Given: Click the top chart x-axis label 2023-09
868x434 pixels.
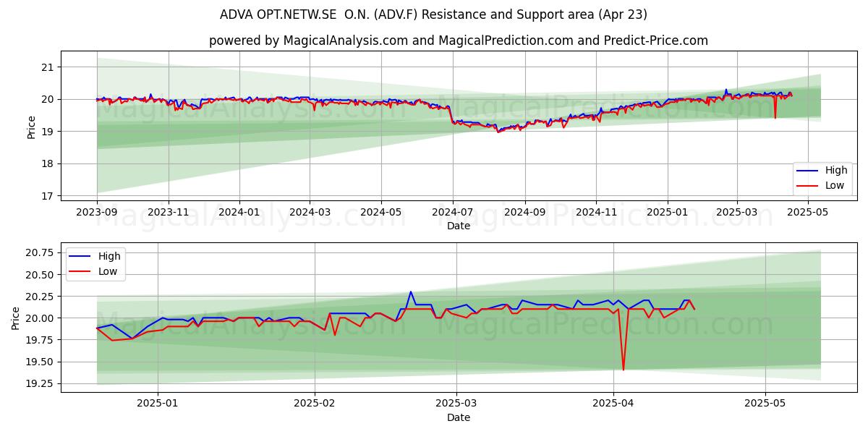Looking at the screenshot, I should [x=97, y=212].
